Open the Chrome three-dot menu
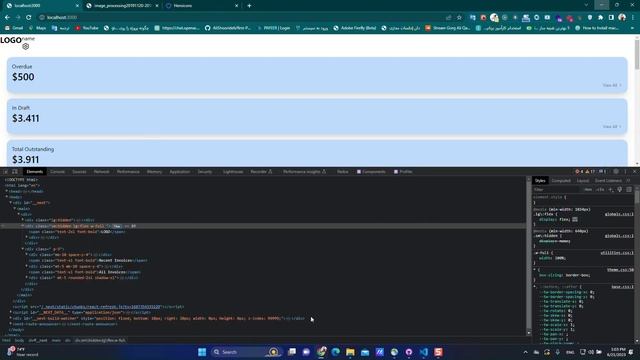This screenshot has height=360, width=640. point(633,17)
